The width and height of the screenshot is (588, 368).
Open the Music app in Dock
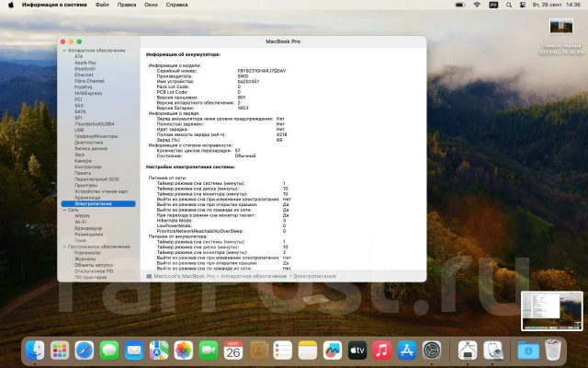click(x=382, y=351)
